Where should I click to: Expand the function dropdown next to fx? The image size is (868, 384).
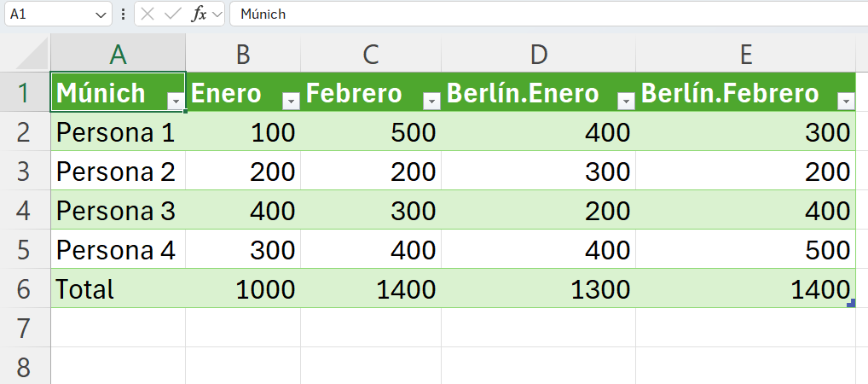[217, 15]
